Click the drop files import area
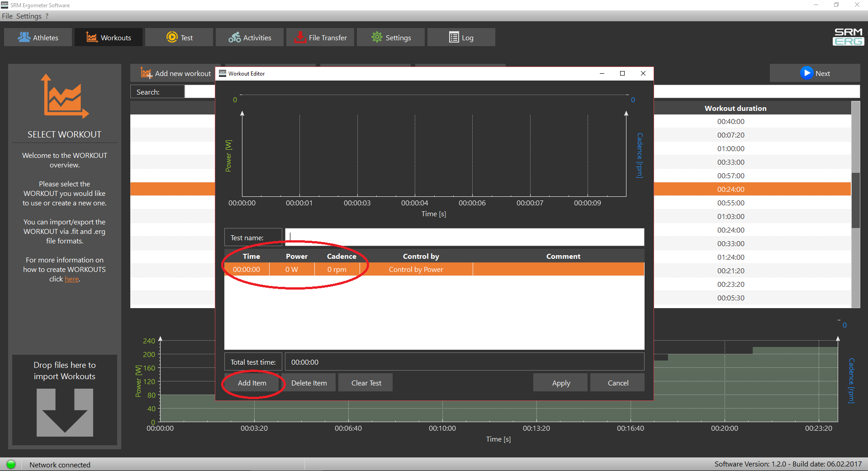This screenshot has width=868, height=471. [x=65, y=400]
